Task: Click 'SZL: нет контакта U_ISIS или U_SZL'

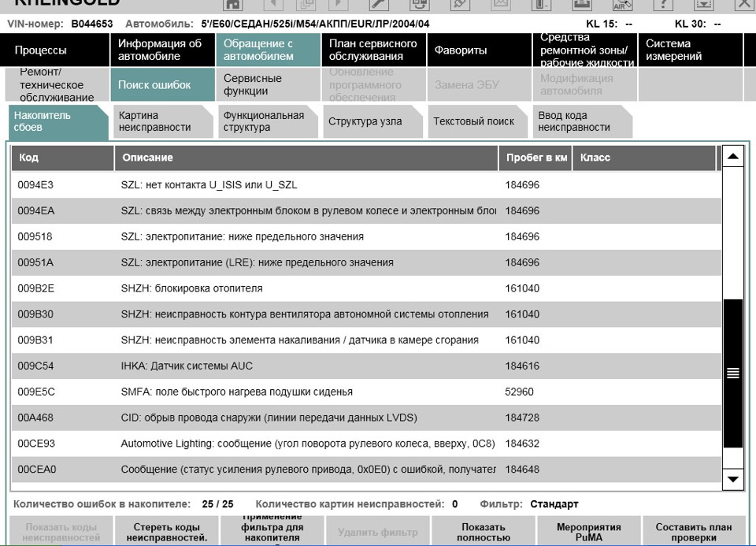Action: 209,184
